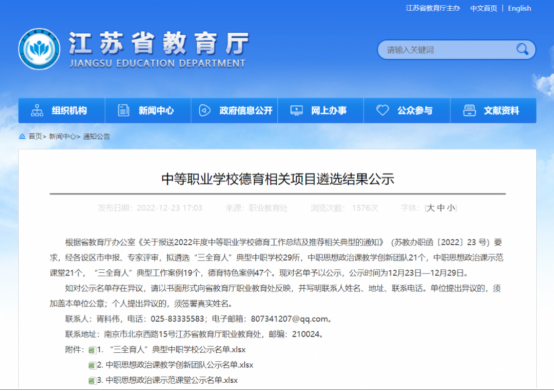
Task: Click the JIANGSU EDUCATION DEPARTMENT subtitle
Action: coord(158,64)
